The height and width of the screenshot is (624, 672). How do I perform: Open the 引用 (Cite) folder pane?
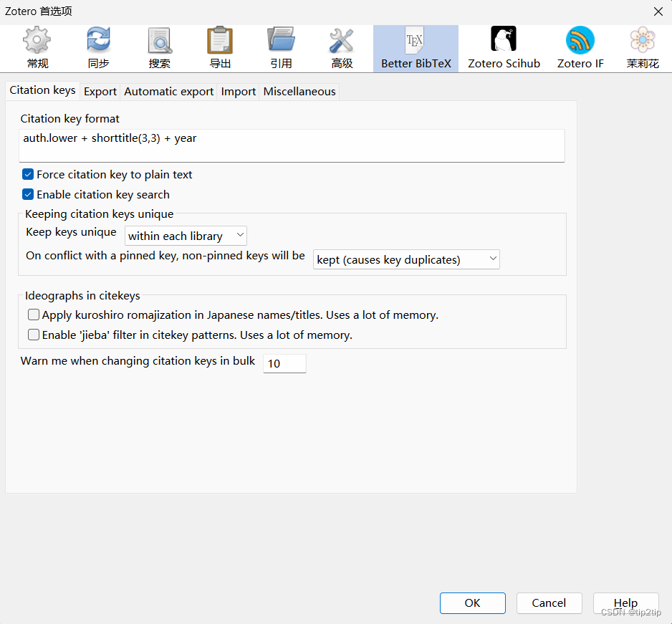[281, 49]
